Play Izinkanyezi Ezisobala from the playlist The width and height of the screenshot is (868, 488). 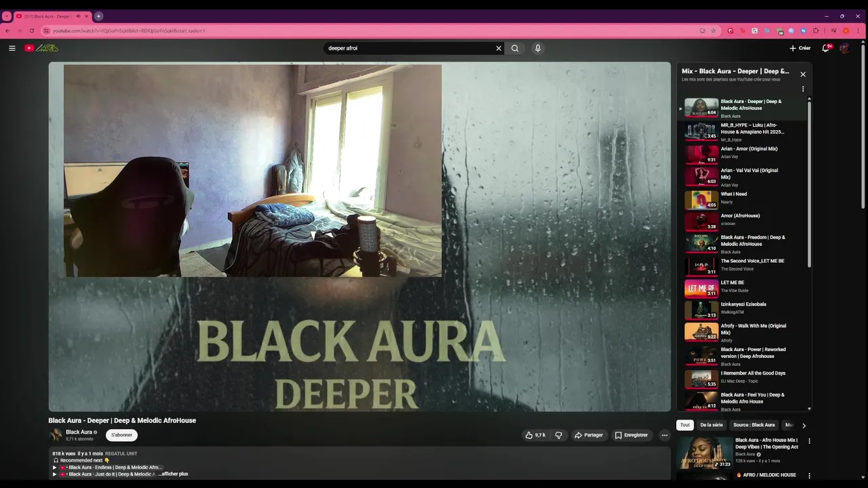pyautogui.click(x=744, y=310)
